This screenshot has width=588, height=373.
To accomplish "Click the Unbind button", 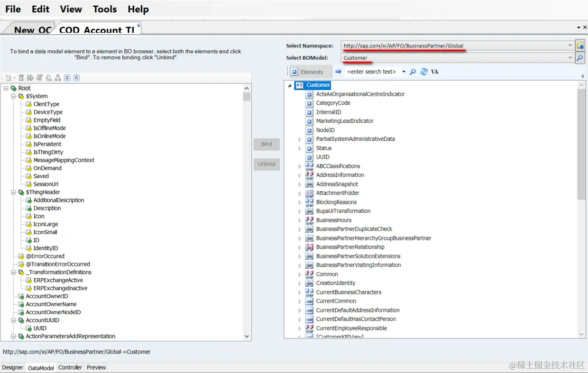I will (266, 164).
